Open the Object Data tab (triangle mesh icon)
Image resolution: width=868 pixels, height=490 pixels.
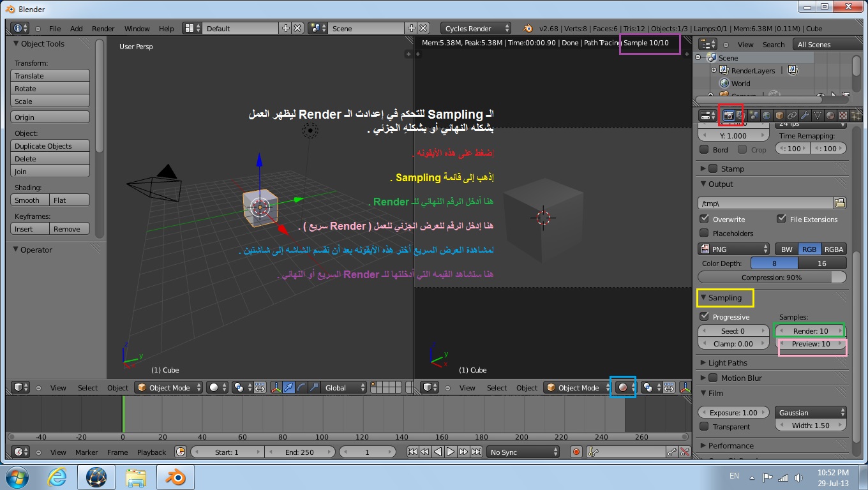818,115
